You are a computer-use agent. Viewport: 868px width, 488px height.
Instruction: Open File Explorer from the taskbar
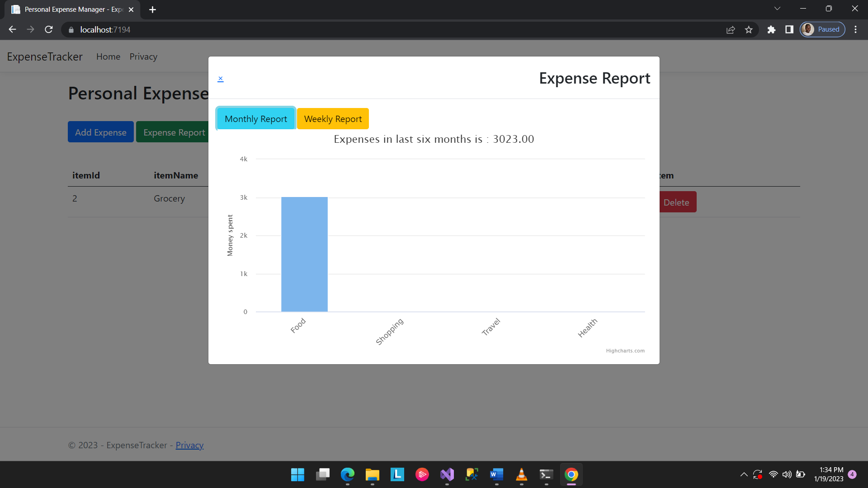[372, 474]
